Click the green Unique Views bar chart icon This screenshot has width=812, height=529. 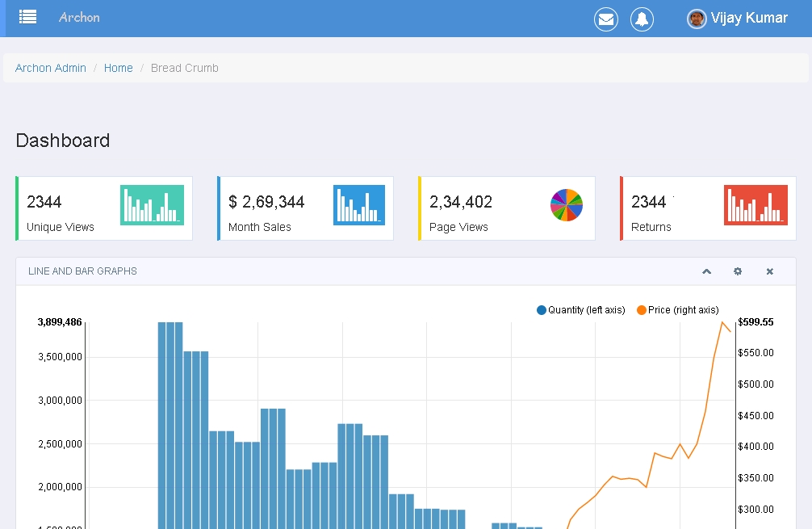click(x=152, y=205)
